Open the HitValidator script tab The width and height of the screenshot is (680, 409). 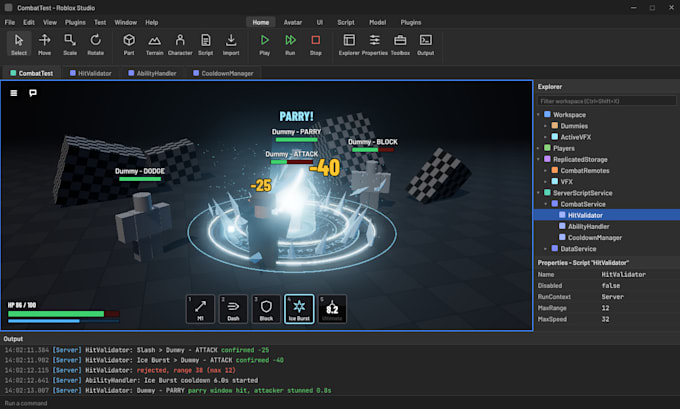click(91, 73)
